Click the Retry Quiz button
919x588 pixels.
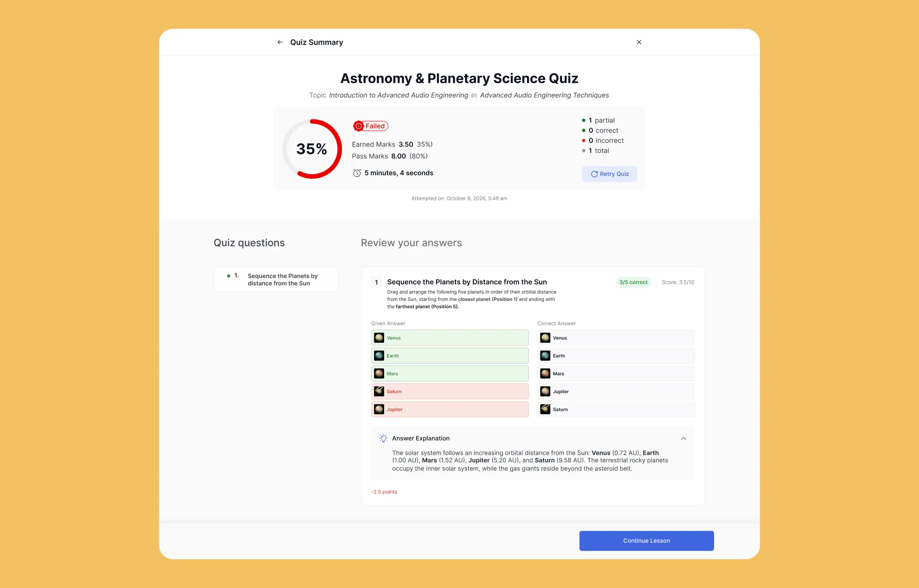609,174
